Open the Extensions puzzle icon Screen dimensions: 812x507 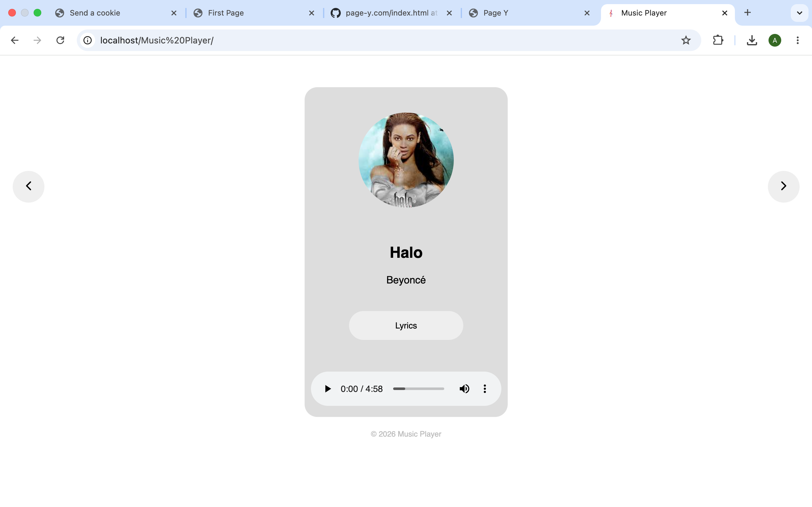718,40
